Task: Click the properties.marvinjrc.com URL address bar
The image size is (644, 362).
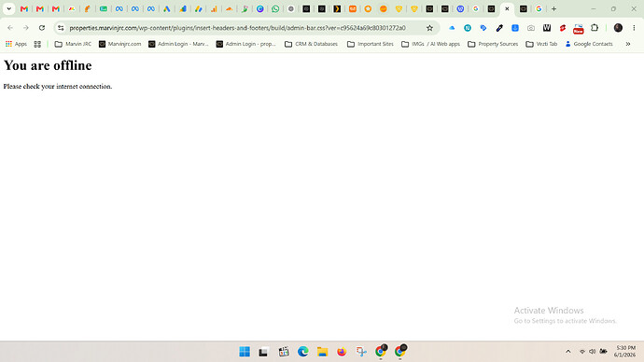Action: tap(237, 28)
